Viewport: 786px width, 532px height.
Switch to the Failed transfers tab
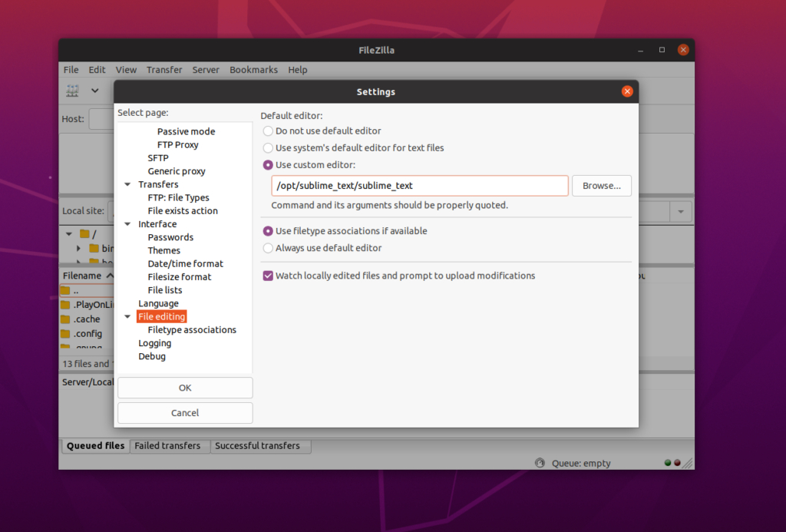coord(168,445)
